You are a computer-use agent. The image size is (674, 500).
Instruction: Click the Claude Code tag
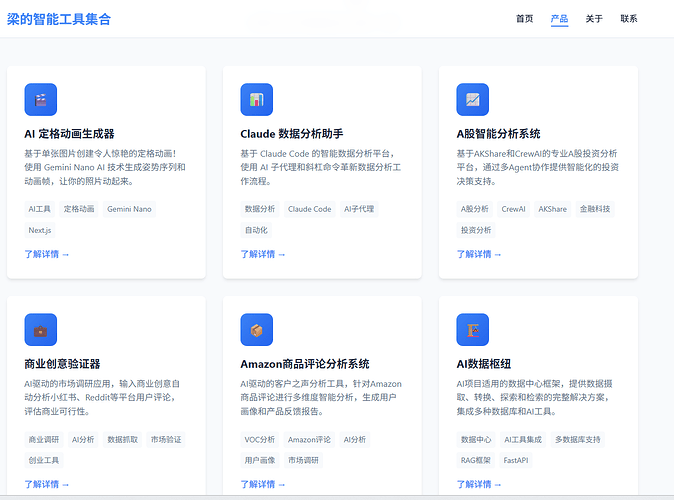click(x=309, y=209)
